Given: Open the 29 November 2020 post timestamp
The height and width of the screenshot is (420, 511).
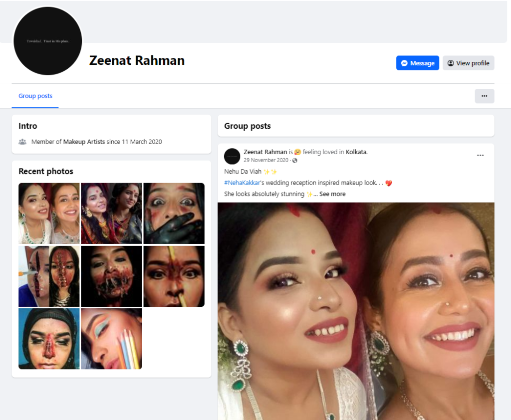Looking at the screenshot, I should [x=266, y=160].
